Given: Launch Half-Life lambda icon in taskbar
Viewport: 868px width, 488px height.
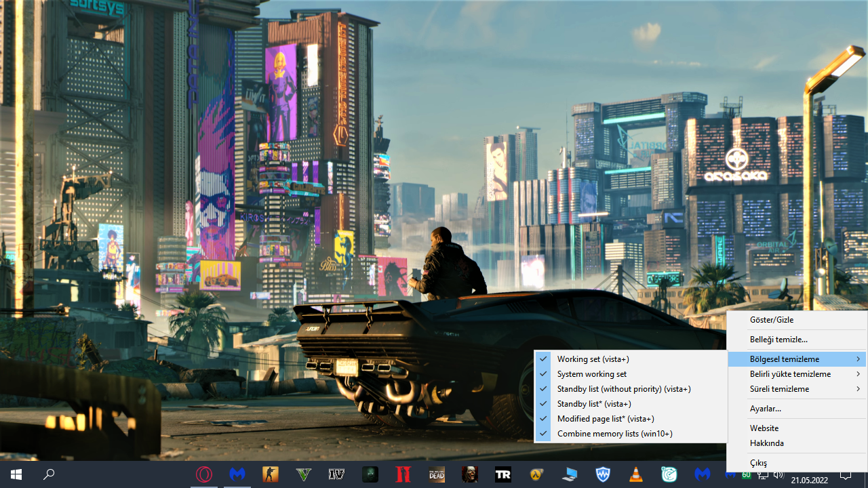Looking at the screenshot, I should tap(536, 474).
